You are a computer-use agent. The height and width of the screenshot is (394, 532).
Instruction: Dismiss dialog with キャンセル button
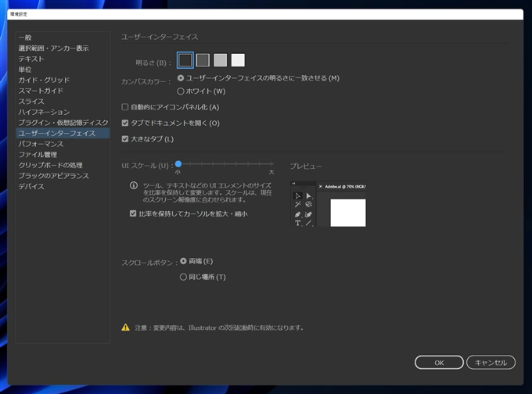click(491, 363)
